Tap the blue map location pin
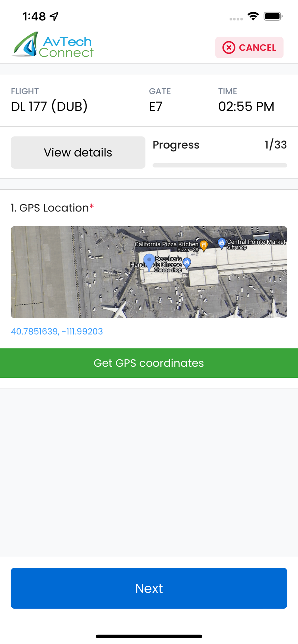298x644 pixels. [149, 262]
